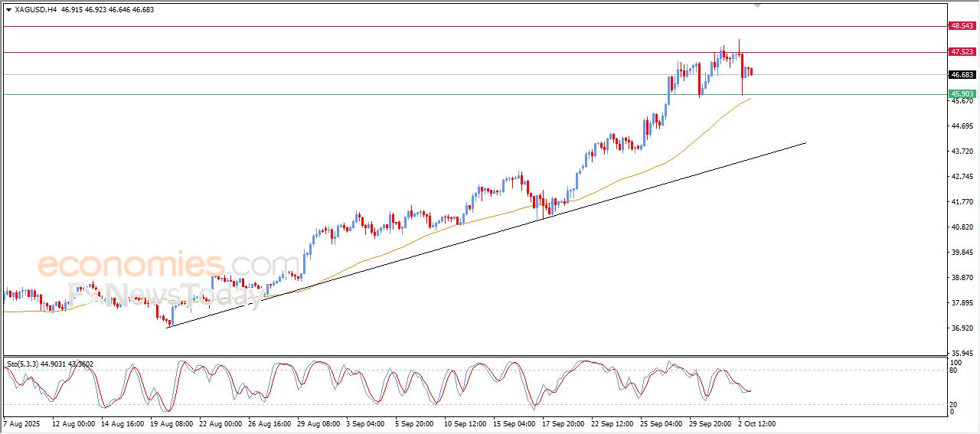Click the latest red candlestick on chart
This screenshot has width=980, height=434.
coord(752,72)
